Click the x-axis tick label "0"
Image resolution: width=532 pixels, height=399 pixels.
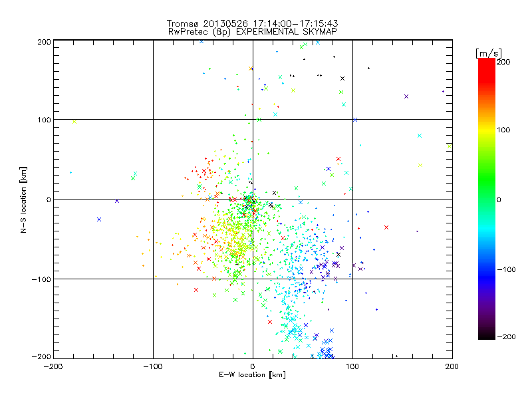253,366
